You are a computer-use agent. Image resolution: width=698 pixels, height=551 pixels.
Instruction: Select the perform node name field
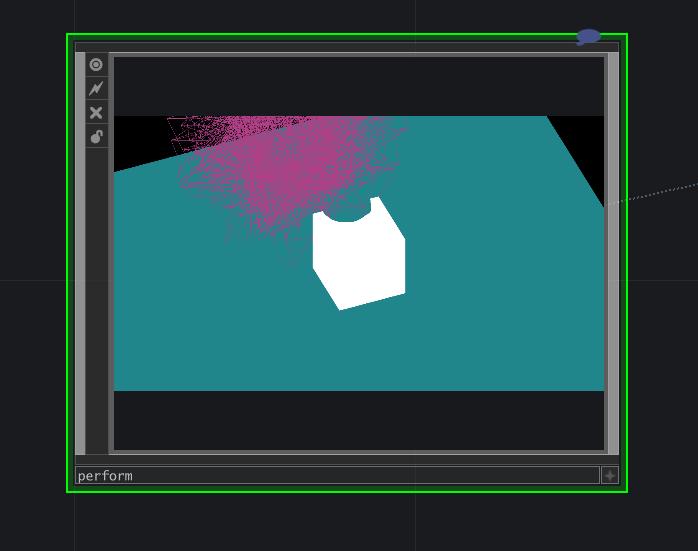tap(337, 475)
